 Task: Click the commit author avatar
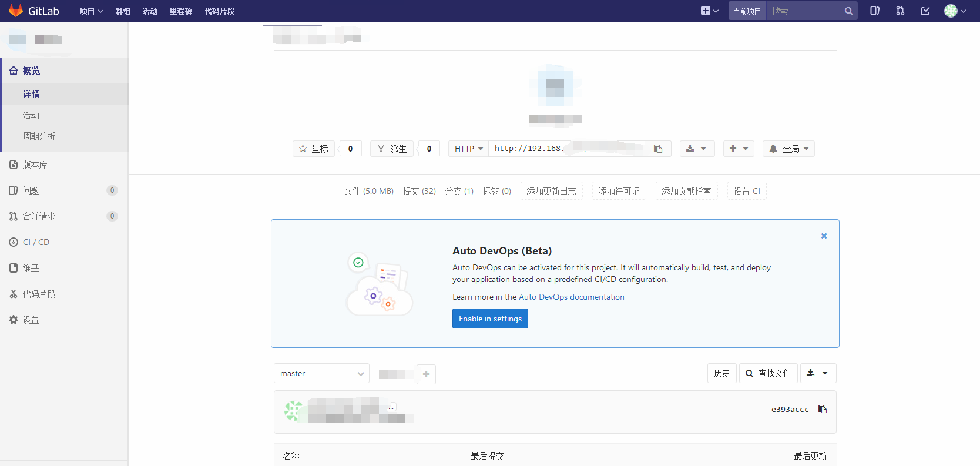(293, 411)
